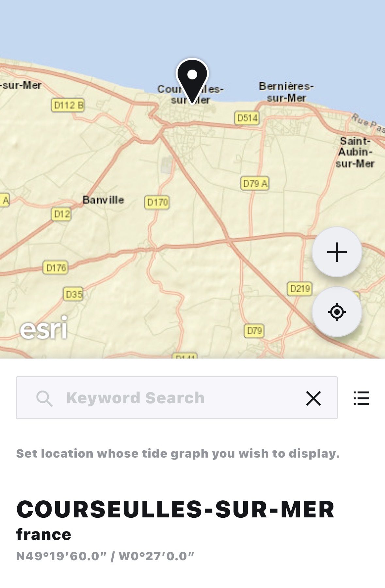Click the D514 road marker
The width and height of the screenshot is (385, 588).
pyautogui.click(x=247, y=118)
